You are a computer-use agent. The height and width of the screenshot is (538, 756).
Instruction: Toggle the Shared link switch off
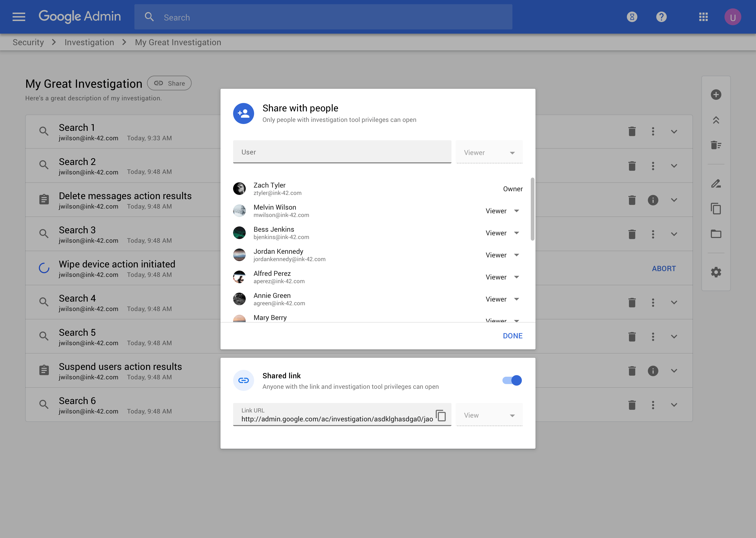click(x=512, y=380)
